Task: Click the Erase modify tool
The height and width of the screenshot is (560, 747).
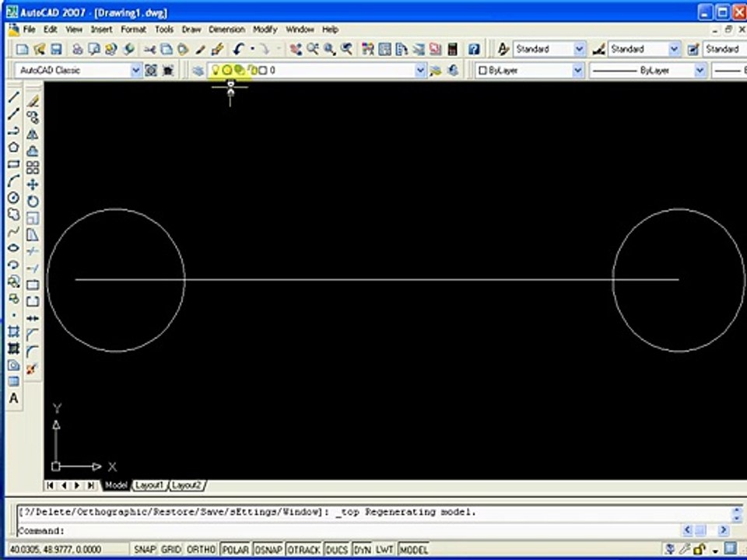Action: click(33, 101)
